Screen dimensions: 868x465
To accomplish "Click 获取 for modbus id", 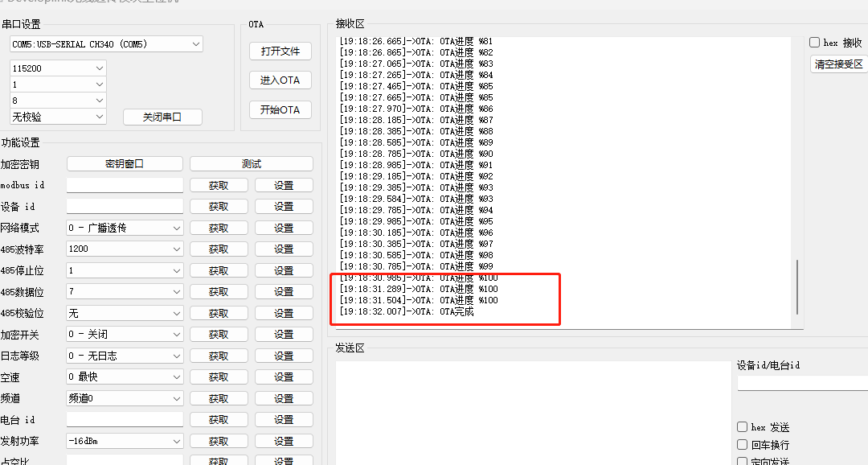I will (218, 185).
